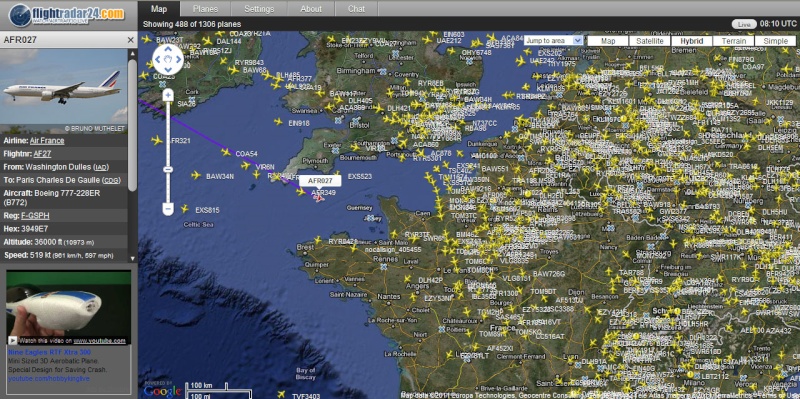
Task: Click the TVF3403 plane icon
Action: click(x=281, y=394)
